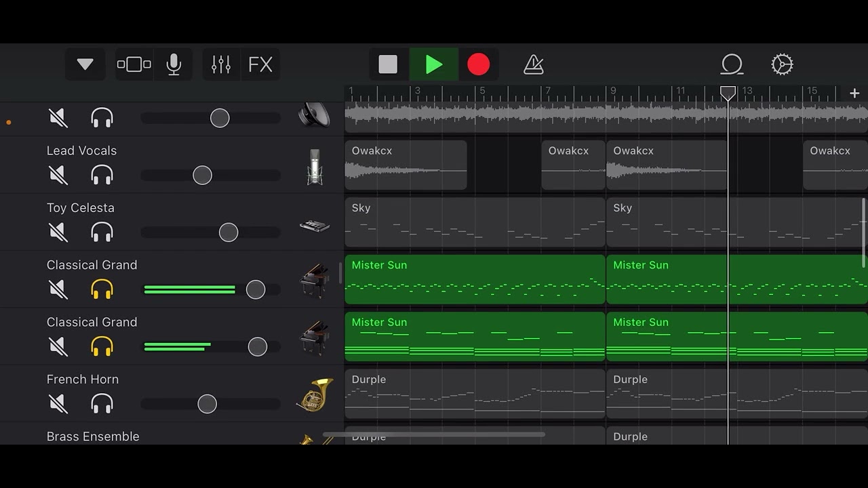Solo the Lead Vocals track
This screenshot has height=488, width=868.
click(102, 176)
